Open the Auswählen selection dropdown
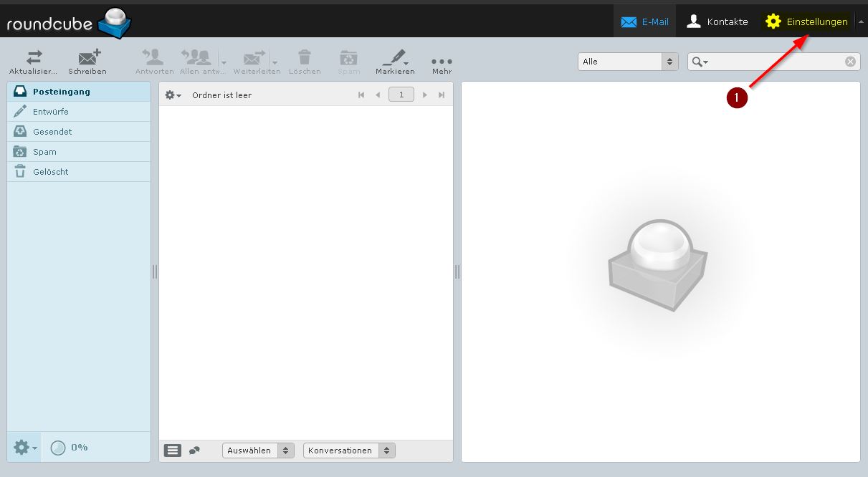868x477 pixels. 258,450
